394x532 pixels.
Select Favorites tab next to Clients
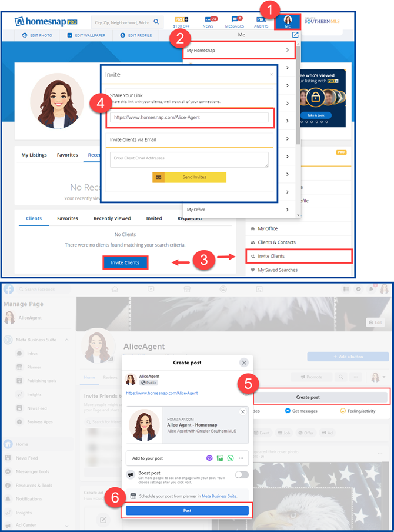(68, 218)
